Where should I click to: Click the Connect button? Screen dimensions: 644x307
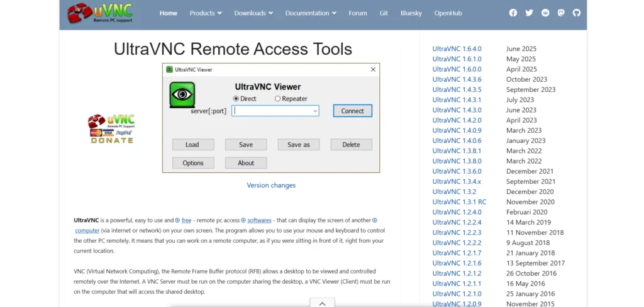pyautogui.click(x=352, y=111)
